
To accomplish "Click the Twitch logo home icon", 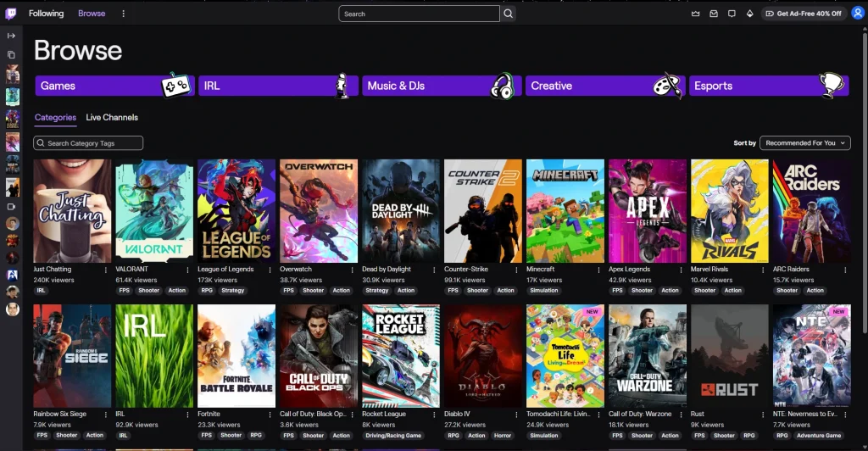I will (x=11, y=14).
